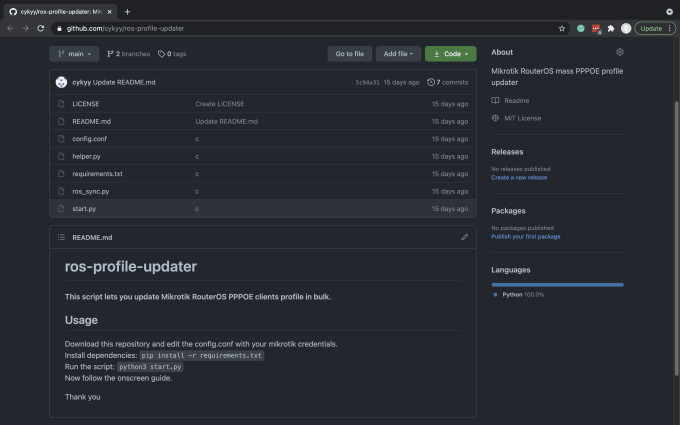Click the file icon next to config.conf
Screen dimensions: 680x425
tap(61, 139)
